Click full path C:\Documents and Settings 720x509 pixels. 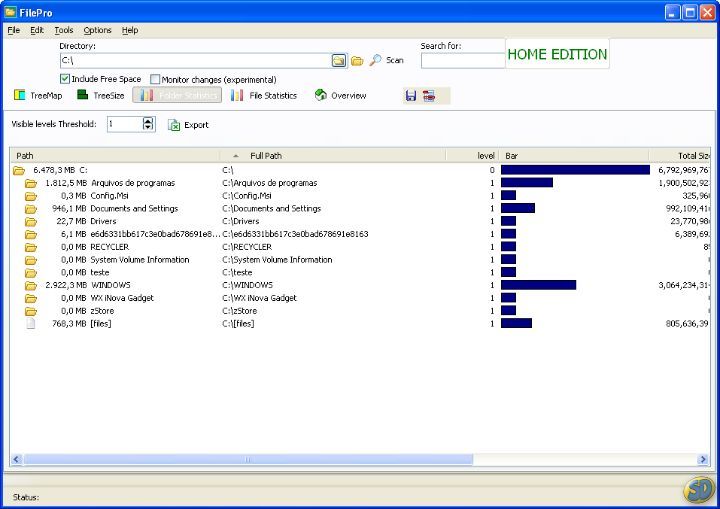272,209
